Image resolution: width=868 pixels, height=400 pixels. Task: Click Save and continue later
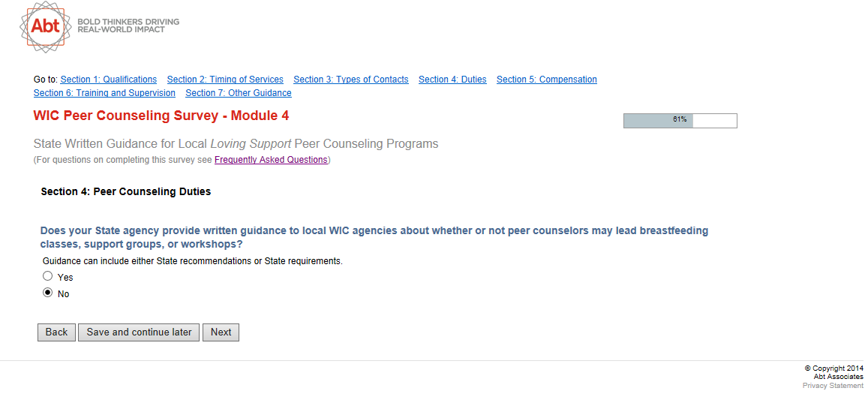[x=139, y=332]
